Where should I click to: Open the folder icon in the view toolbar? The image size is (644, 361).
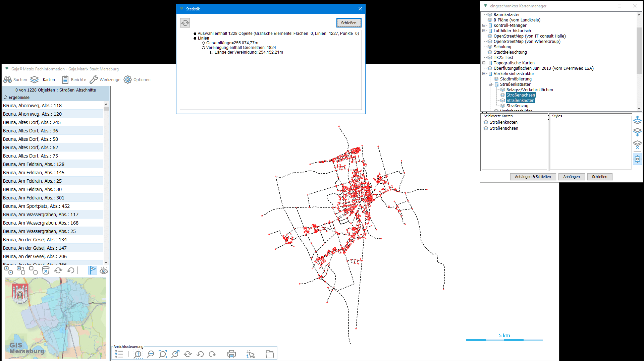click(270, 354)
